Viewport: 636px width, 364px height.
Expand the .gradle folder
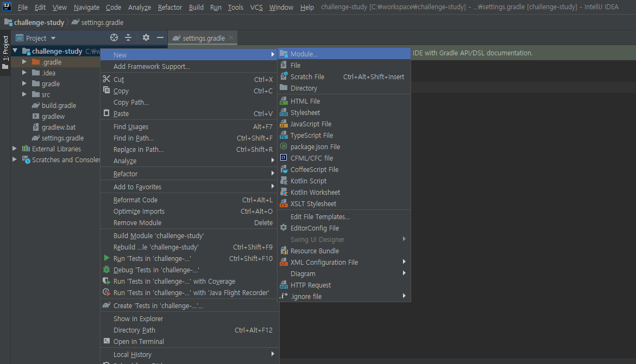point(24,62)
